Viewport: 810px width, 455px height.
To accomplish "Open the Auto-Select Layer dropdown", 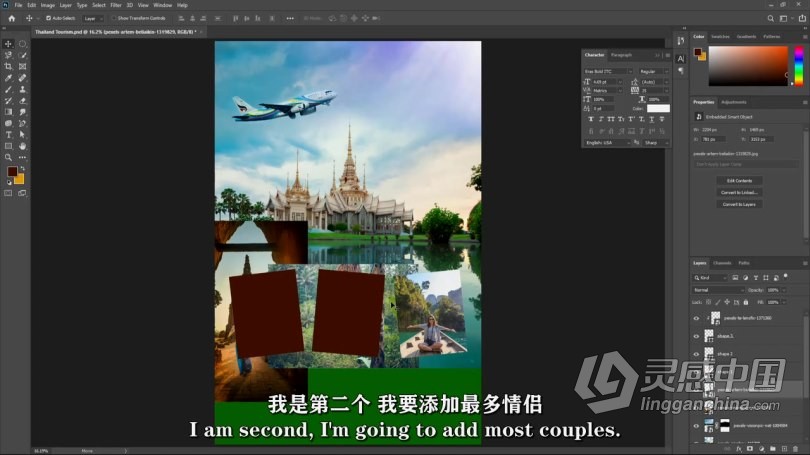I will click(93, 18).
